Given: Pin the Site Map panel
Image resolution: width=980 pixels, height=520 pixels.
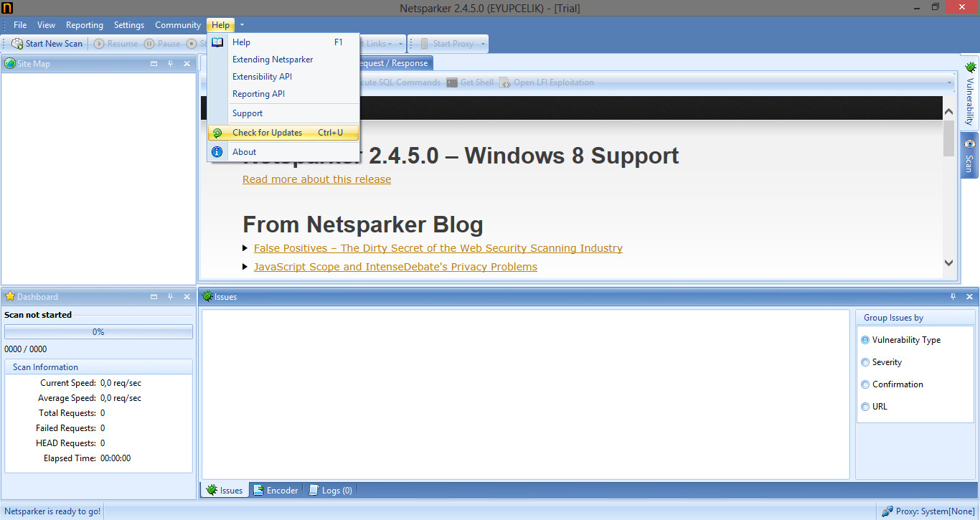Looking at the screenshot, I should (171, 64).
